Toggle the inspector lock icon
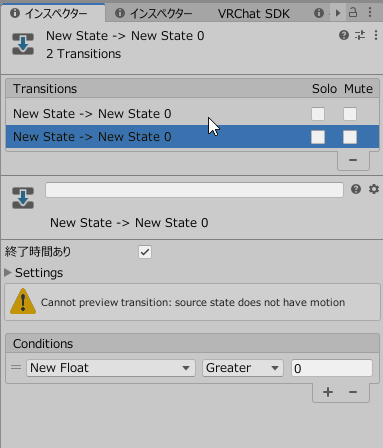383x448 pixels. coord(353,13)
